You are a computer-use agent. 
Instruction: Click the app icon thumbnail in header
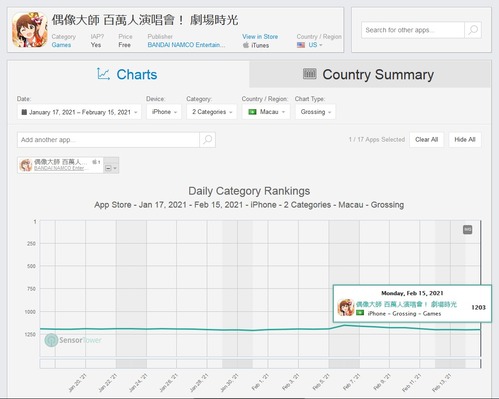[x=30, y=30]
